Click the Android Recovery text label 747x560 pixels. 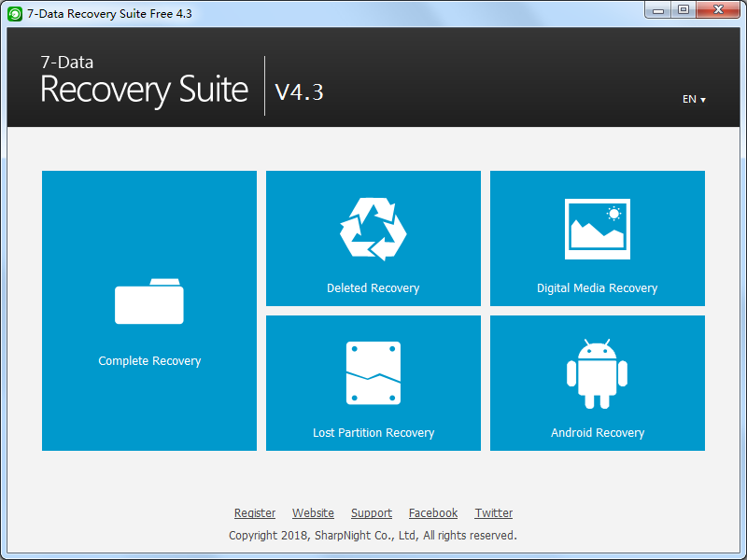coord(598,433)
